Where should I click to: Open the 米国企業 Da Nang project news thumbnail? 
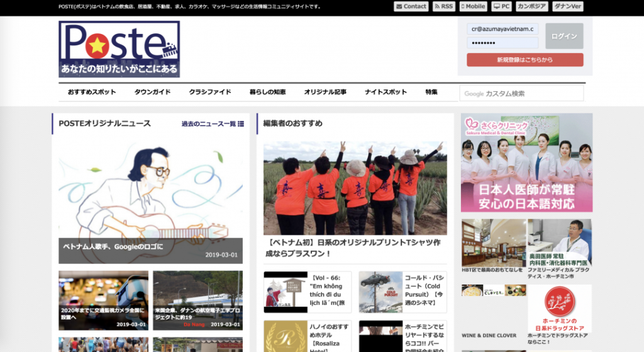click(198, 300)
